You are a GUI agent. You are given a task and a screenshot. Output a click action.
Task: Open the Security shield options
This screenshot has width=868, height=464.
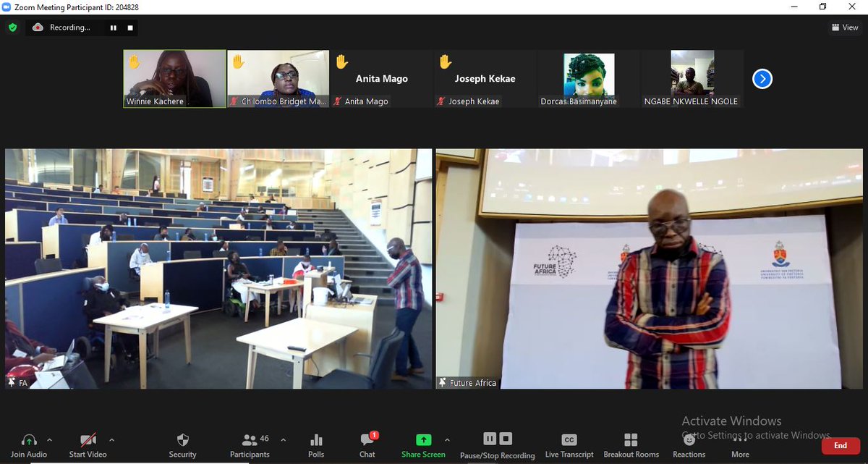point(182,439)
